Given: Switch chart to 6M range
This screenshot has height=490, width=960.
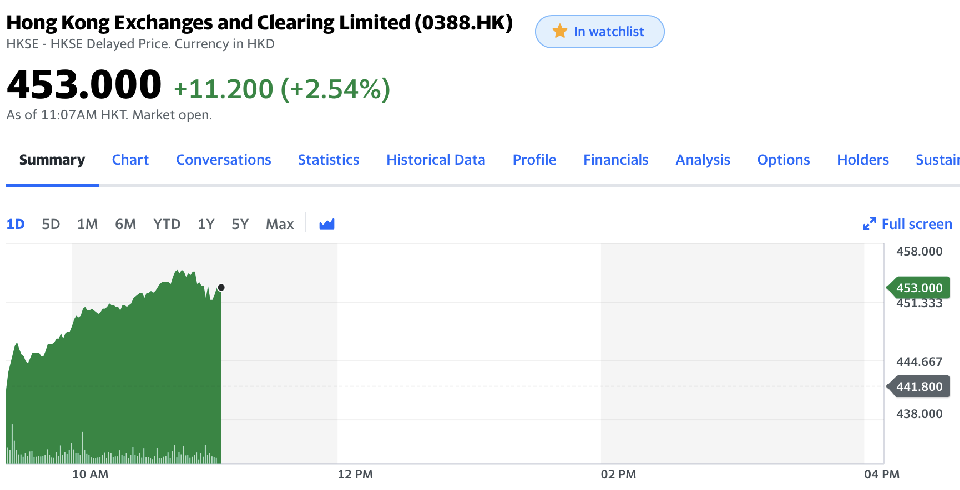Looking at the screenshot, I should tap(125, 224).
